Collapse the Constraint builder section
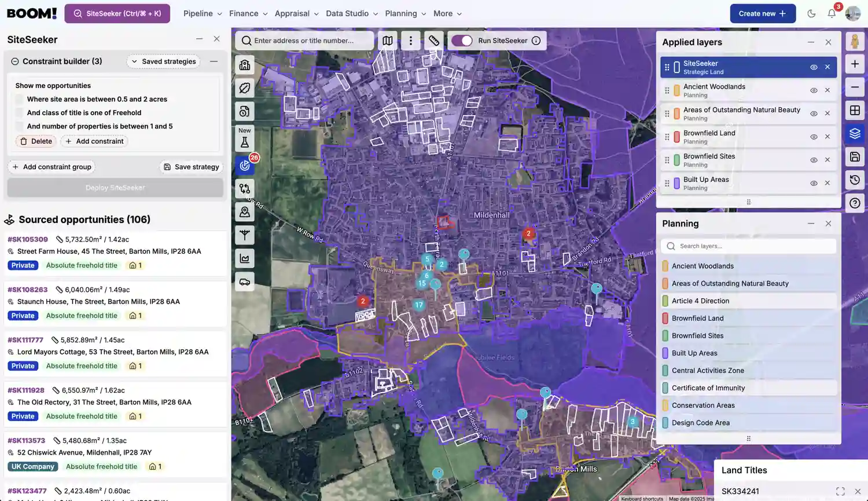 tap(214, 61)
